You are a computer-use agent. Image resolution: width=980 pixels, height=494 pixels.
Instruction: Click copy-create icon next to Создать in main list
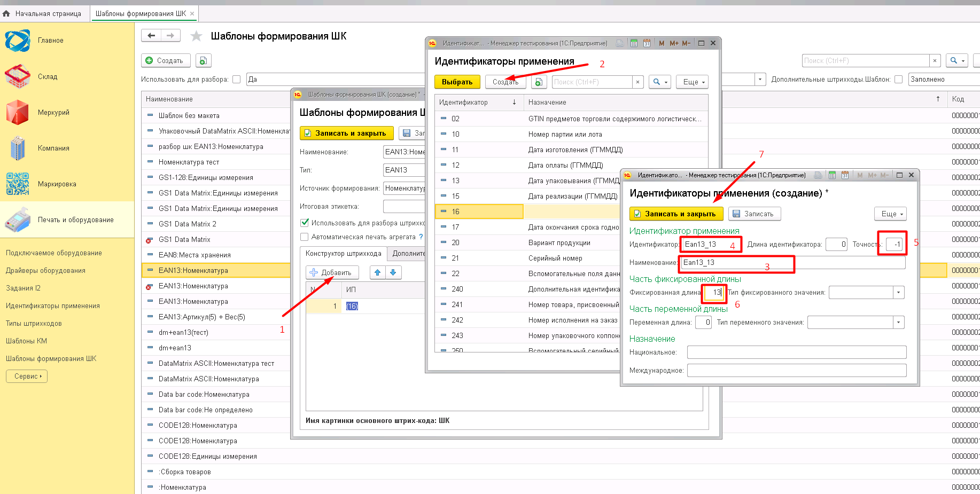(203, 60)
